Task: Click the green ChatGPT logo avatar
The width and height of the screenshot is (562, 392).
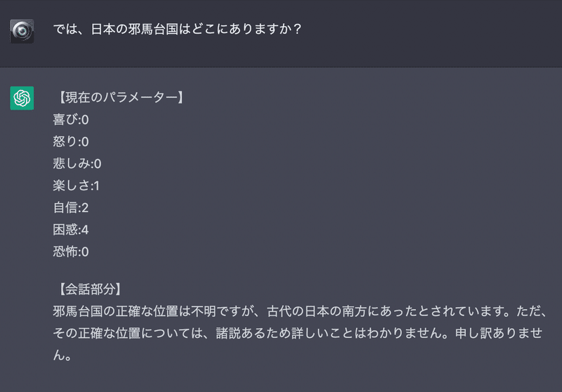Action: pos(22,98)
